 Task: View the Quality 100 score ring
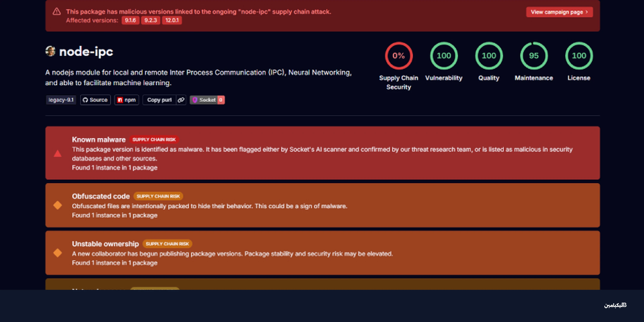pos(489,56)
